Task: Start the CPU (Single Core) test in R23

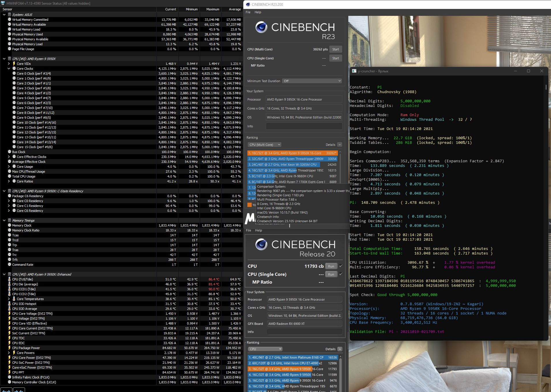Action: click(336, 58)
